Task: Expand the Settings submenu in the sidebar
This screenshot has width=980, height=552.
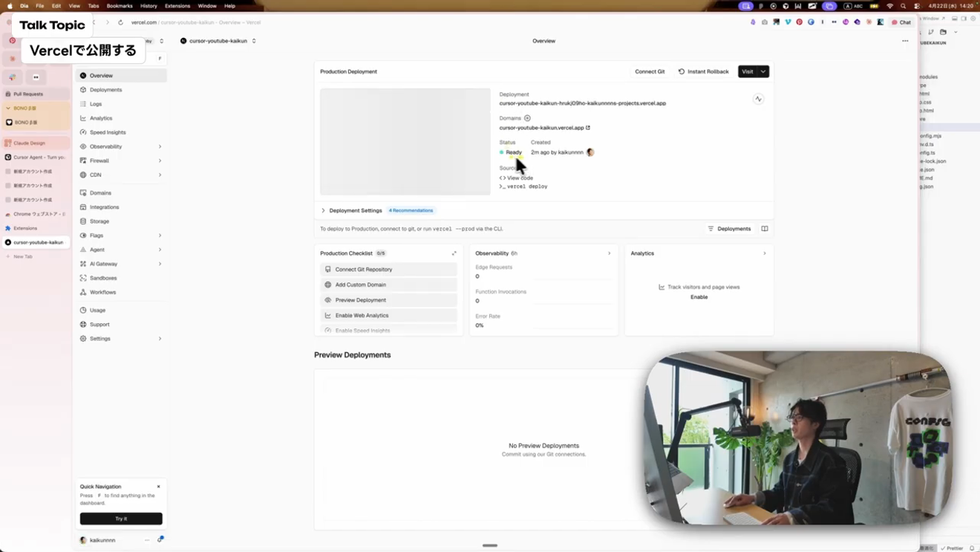Action: [160, 339]
